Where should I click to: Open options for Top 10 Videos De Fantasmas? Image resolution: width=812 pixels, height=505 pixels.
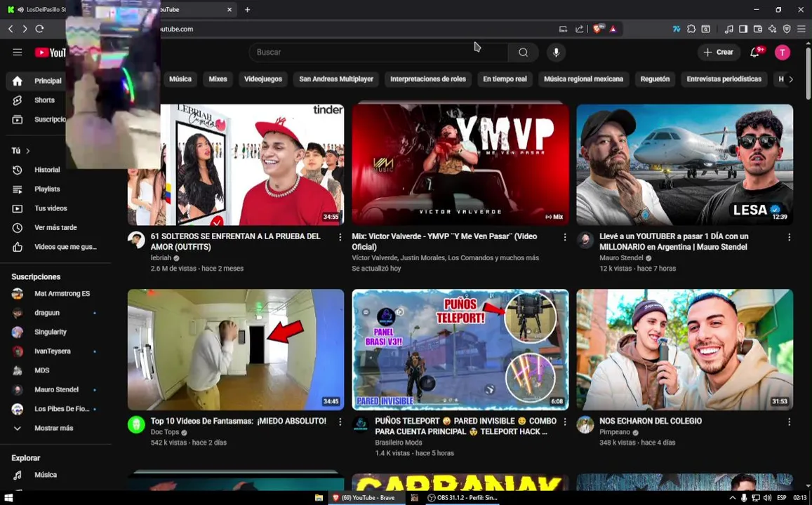click(340, 422)
